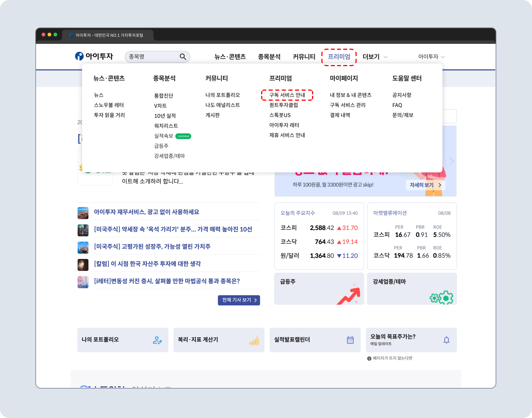This screenshot has width=532, height=418.
Task: Select 강세업종/테마 in the dropdown menu
Action: click(169, 156)
